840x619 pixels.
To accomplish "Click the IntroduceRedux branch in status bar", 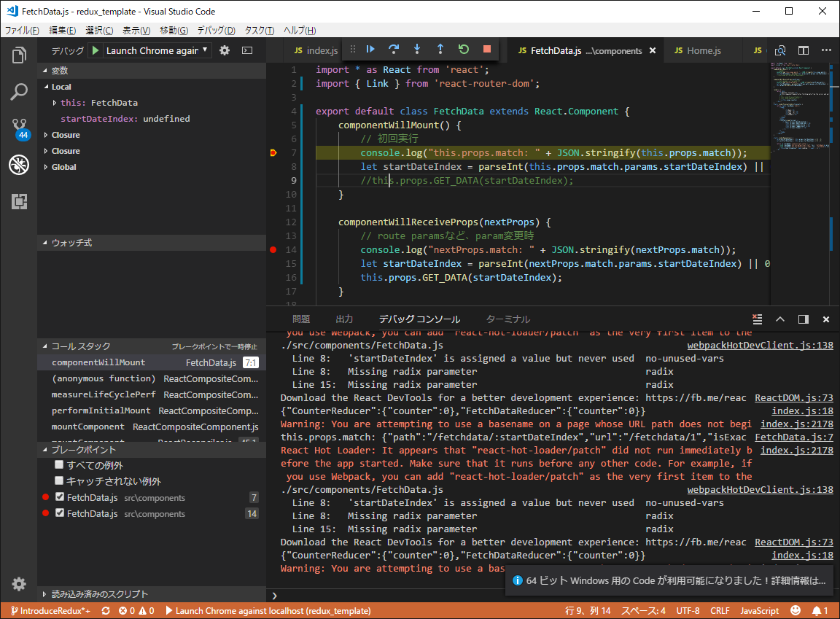I will 50,611.
